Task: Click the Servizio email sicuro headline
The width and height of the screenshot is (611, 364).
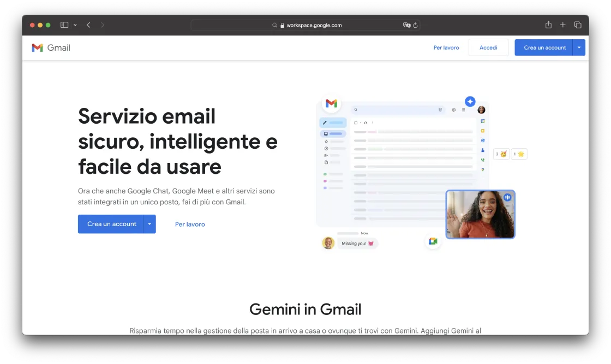Action: (178, 141)
